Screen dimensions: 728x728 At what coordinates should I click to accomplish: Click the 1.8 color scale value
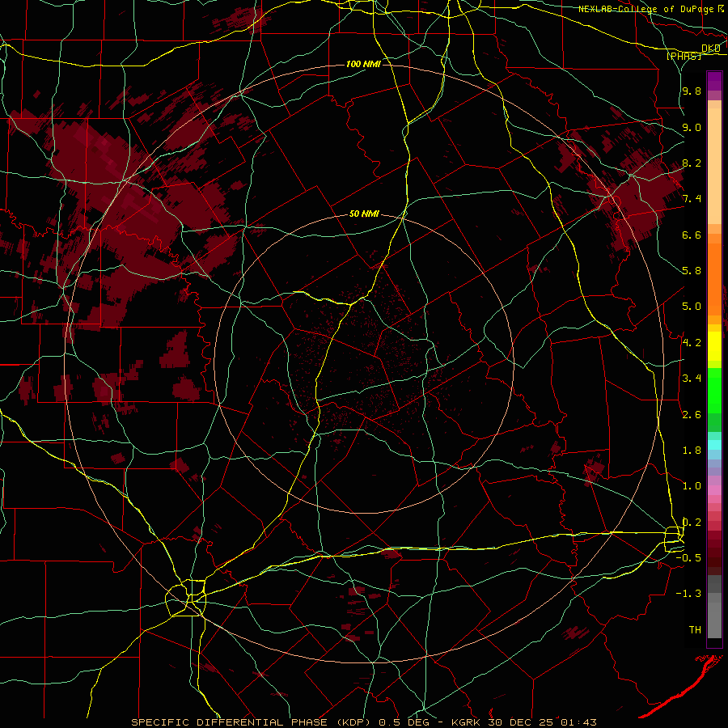click(x=692, y=451)
